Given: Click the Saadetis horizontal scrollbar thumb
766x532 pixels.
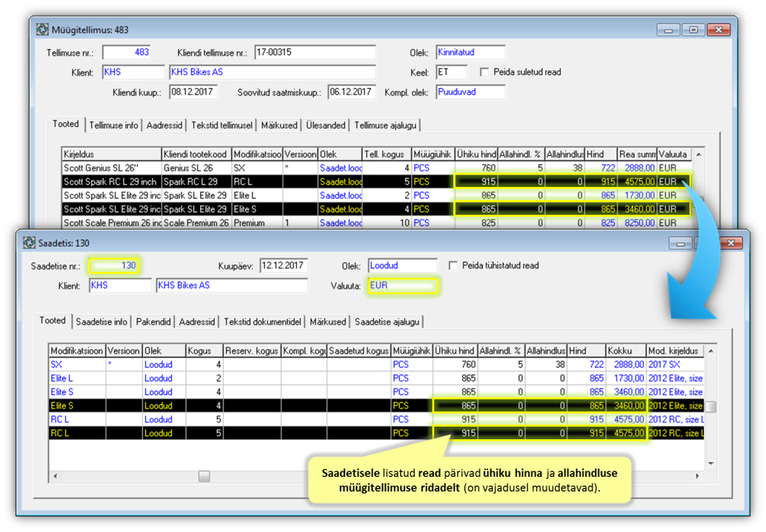Looking at the screenshot, I should pos(204,476).
